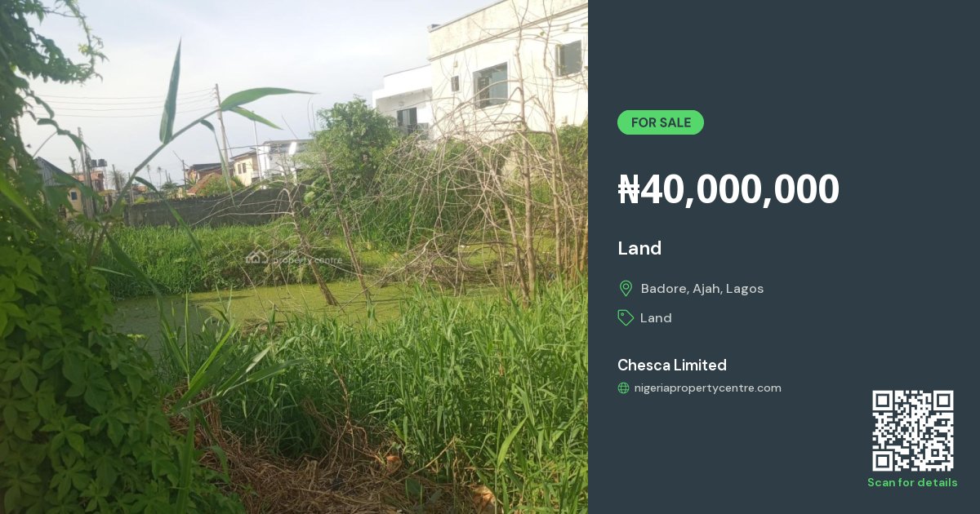Click the green FOR SALE badge
This screenshot has width=980, height=514.
661,122
